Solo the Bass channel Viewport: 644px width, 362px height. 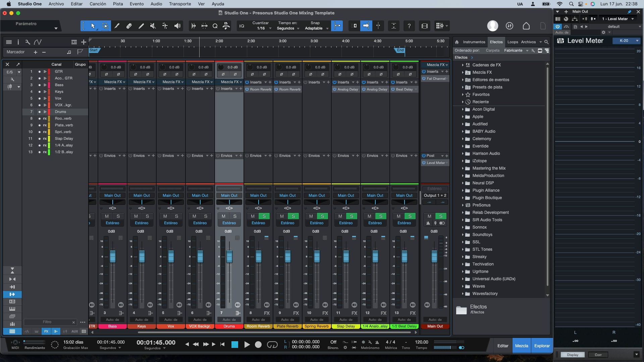tap(118, 216)
